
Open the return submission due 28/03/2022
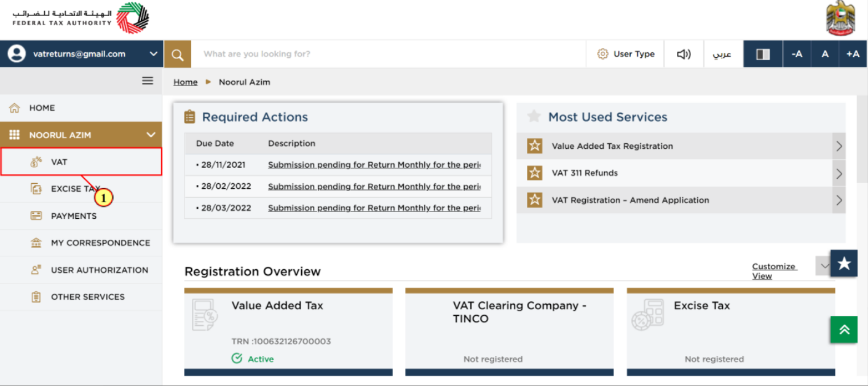coord(374,208)
